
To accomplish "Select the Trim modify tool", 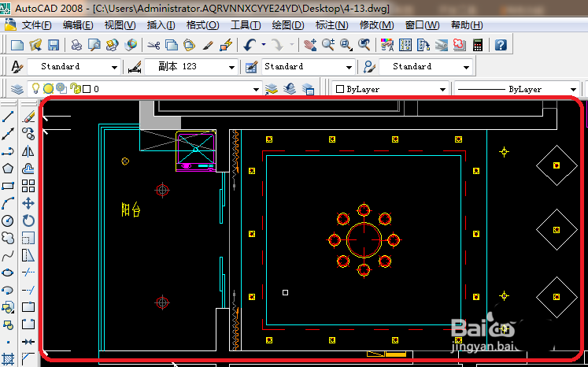I will coord(28,272).
